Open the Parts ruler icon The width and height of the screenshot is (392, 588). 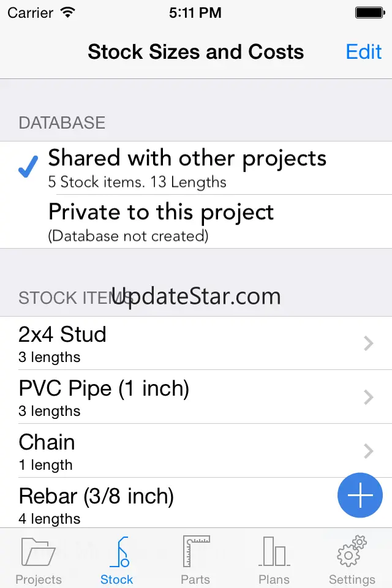(196, 552)
